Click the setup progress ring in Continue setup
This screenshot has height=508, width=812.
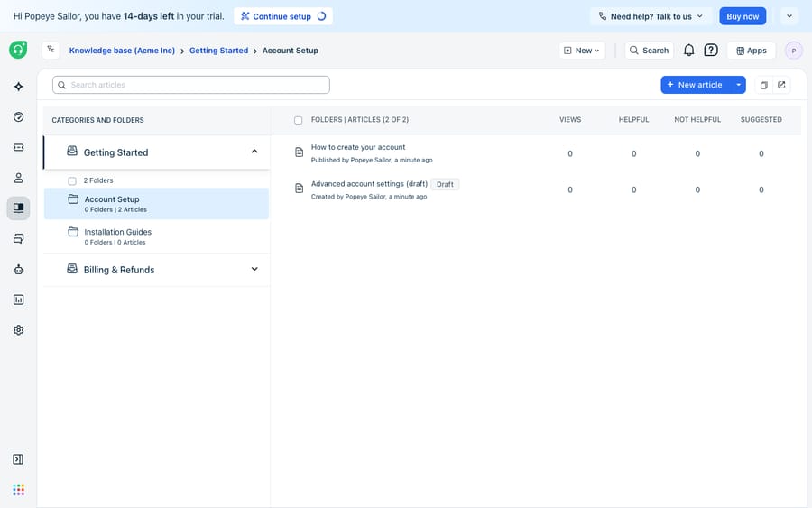pyautogui.click(x=321, y=16)
